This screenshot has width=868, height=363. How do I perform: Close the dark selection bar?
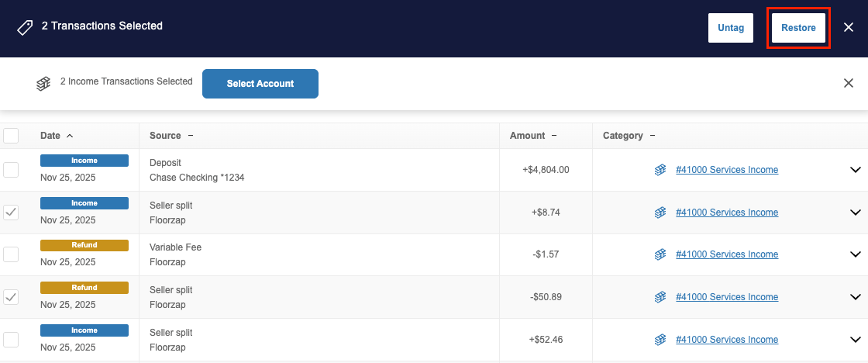(x=849, y=28)
